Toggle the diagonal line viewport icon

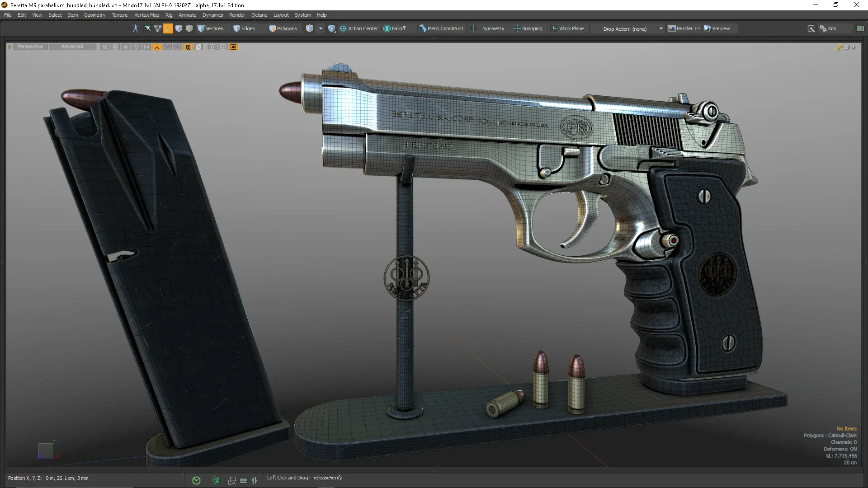(x=198, y=47)
